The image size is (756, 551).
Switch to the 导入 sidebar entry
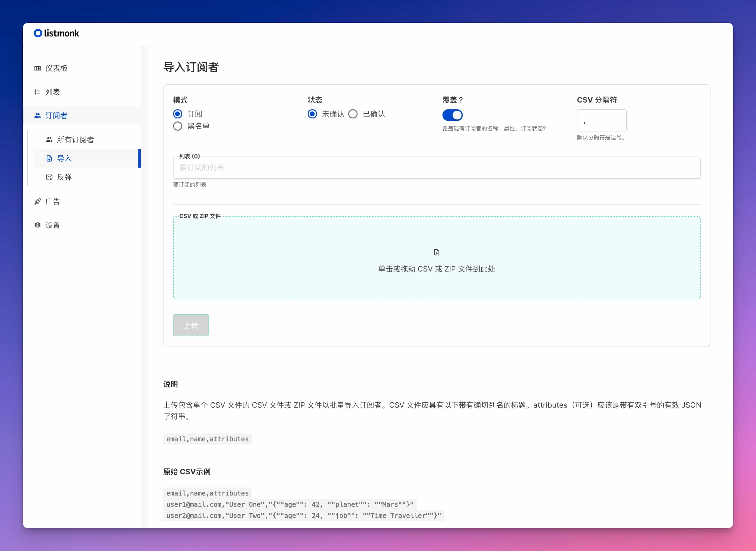pyautogui.click(x=64, y=159)
